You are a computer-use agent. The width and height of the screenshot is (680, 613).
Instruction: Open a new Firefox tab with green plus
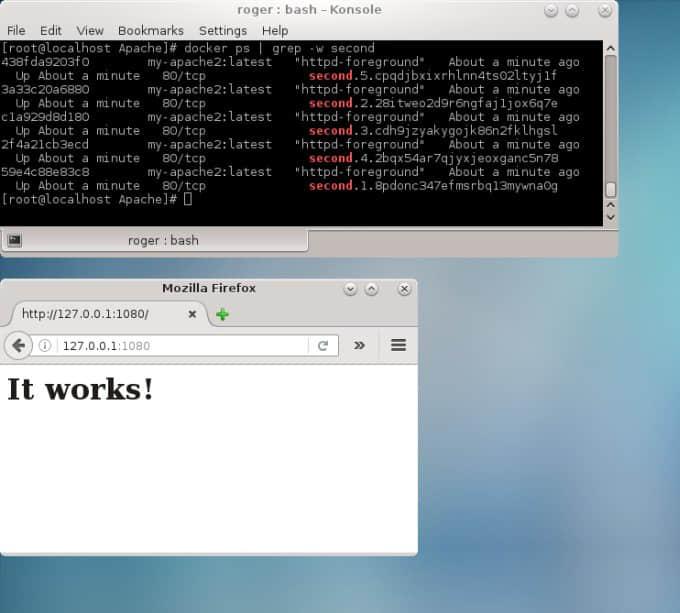[x=222, y=314]
